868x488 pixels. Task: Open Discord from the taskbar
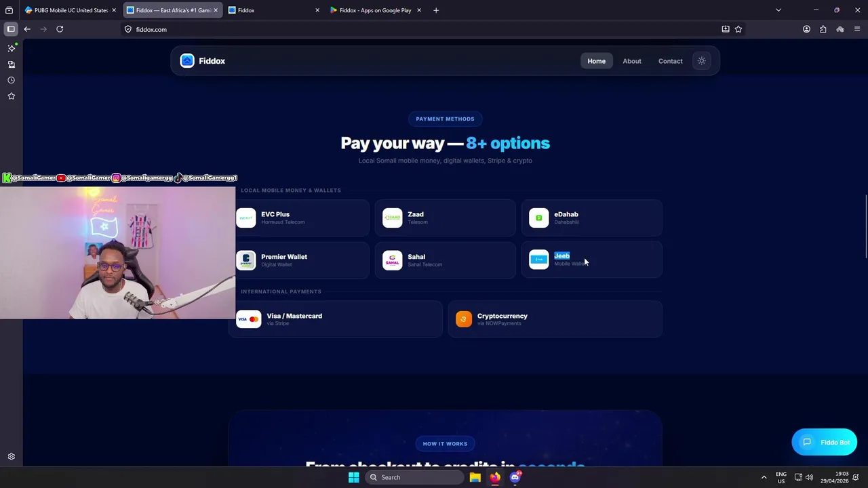(x=515, y=477)
